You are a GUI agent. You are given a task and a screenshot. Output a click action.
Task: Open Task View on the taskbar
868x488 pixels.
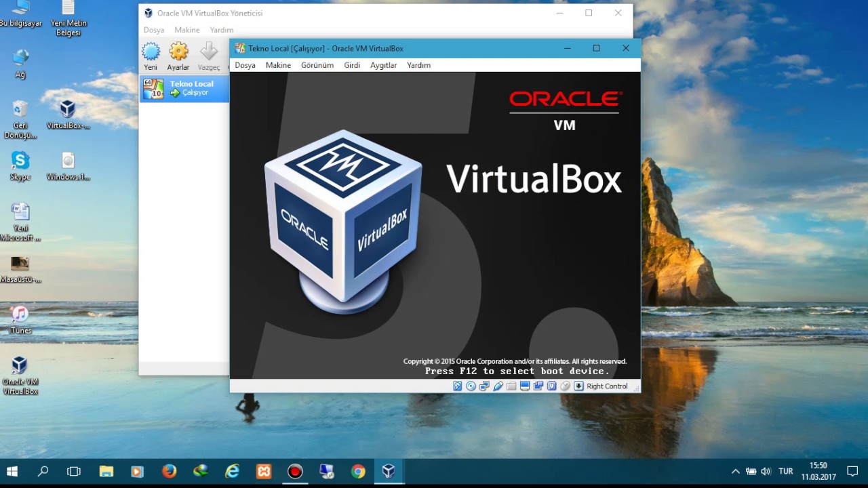tap(74, 472)
